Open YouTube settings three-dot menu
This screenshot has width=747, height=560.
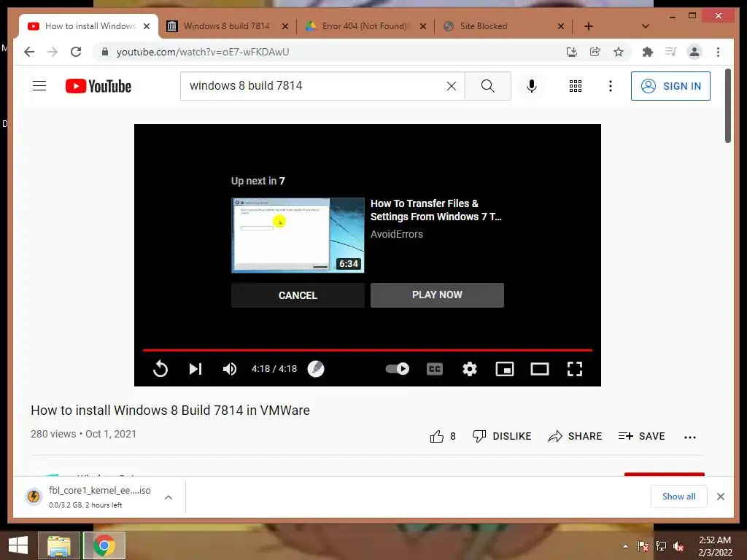click(611, 86)
